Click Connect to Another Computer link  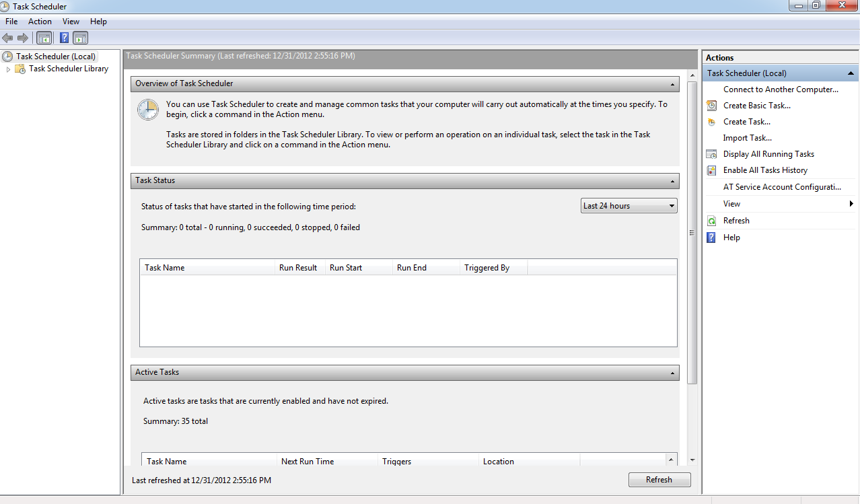(781, 89)
